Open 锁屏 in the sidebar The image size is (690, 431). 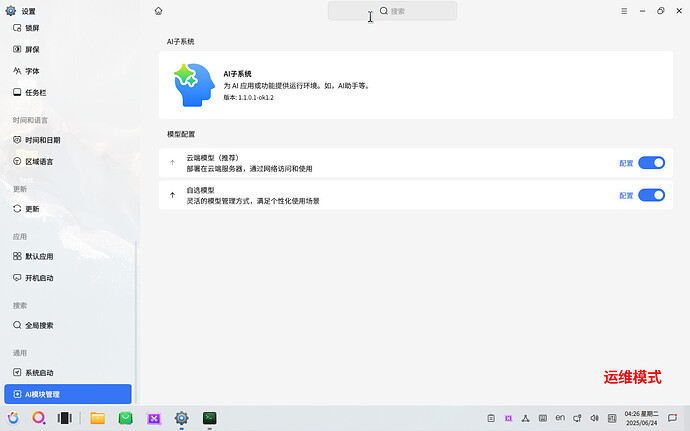(68, 28)
